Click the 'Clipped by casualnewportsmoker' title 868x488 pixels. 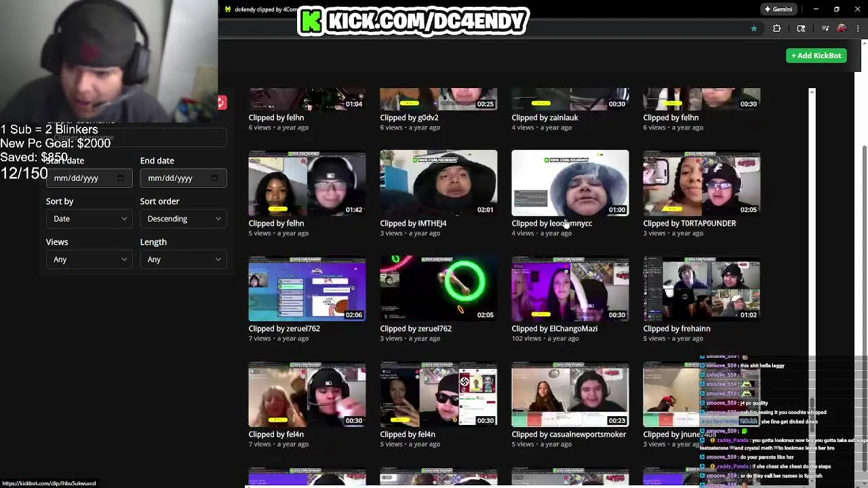tap(568, 434)
